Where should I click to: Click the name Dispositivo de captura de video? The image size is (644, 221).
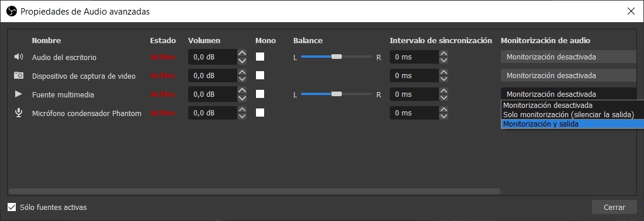pos(84,76)
